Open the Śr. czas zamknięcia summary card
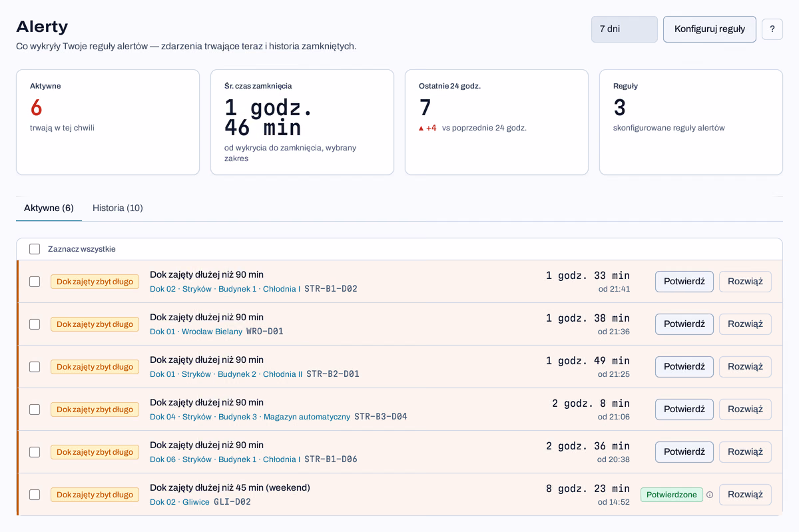 coord(302,123)
